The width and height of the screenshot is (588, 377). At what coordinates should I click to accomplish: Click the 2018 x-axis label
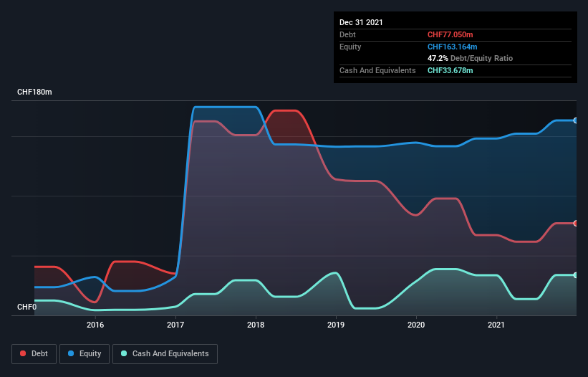(256, 325)
